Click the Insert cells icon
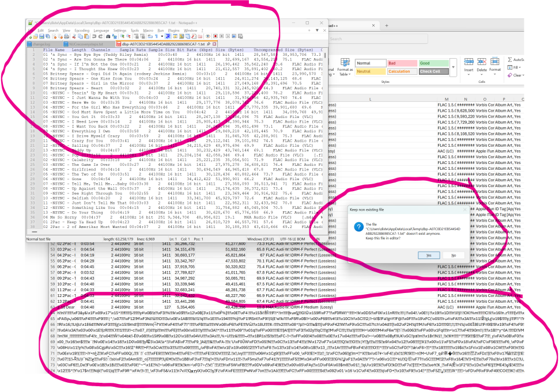The width and height of the screenshot is (559, 392). point(469,60)
